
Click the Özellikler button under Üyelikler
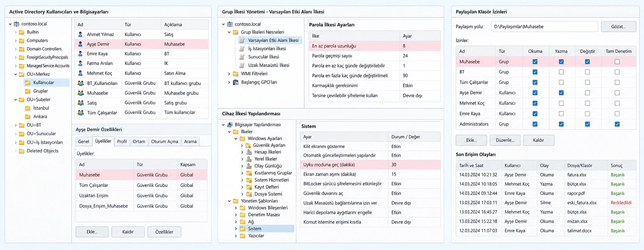point(164,232)
